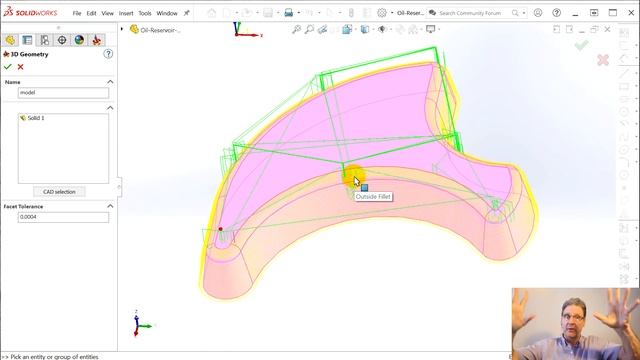The width and height of the screenshot is (640, 360).
Task: Select the Line sketch tool
Action: [624, 73]
